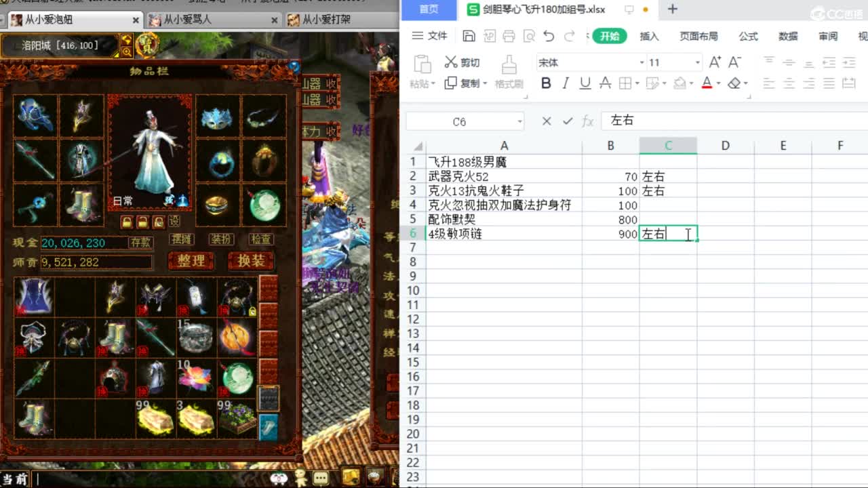
Task: Decrease font size with A- icon
Action: (x=734, y=62)
